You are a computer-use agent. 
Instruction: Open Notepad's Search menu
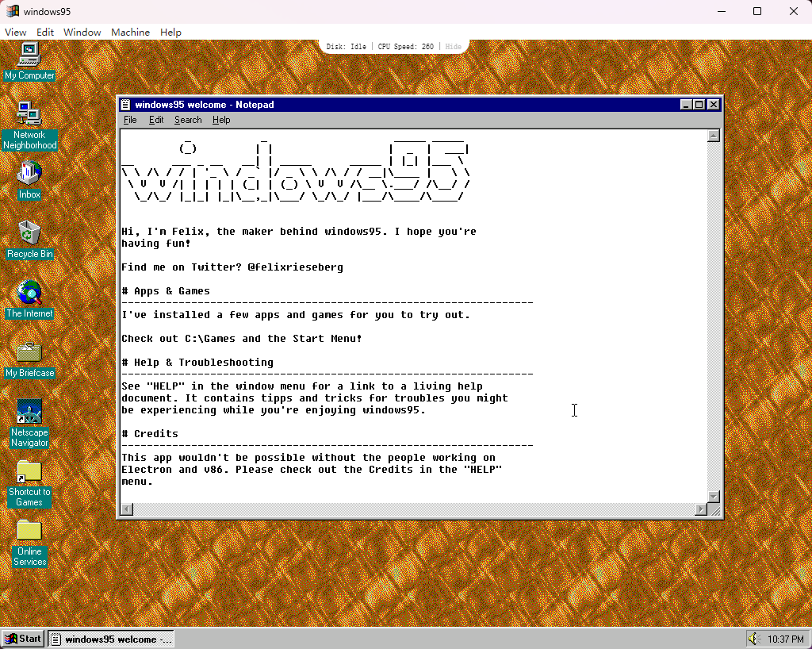pos(188,120)
